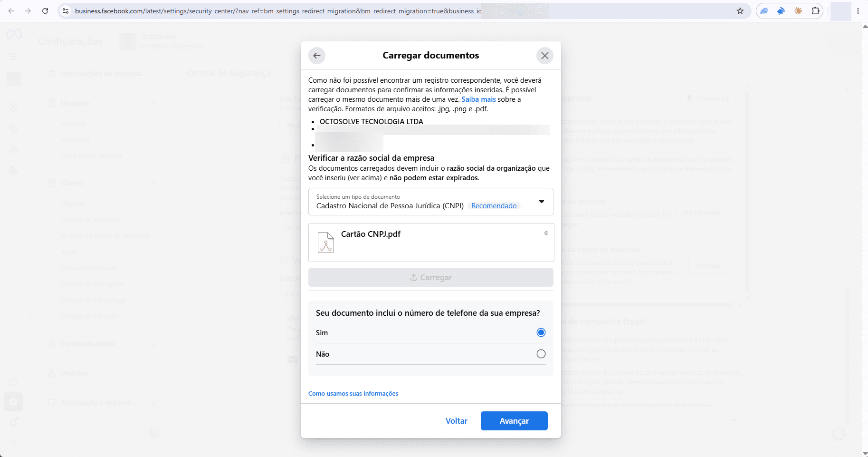868x457 pixels.
Task: Click the Voltar button
Action: [457, 421]
